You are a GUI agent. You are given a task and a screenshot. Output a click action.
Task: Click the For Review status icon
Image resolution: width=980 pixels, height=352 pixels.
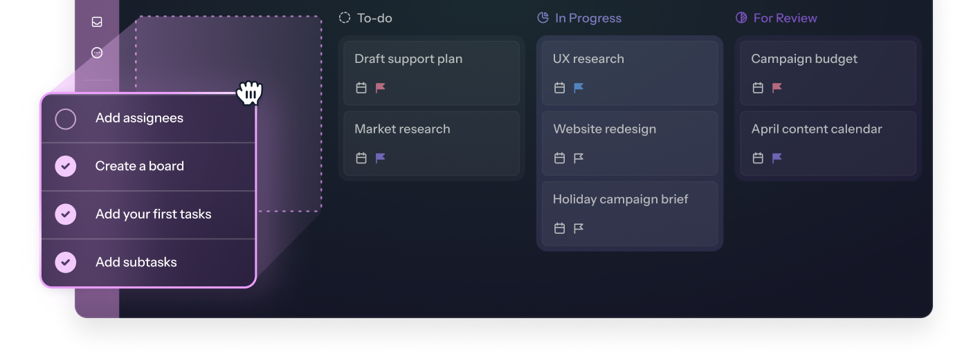click(741, 18)
